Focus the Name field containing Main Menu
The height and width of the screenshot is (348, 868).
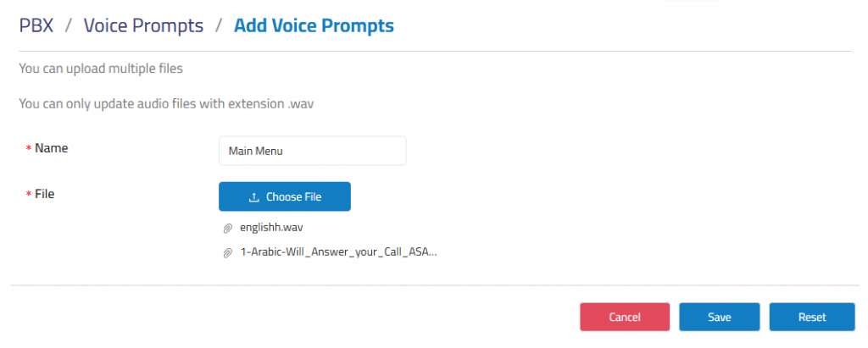313,151
